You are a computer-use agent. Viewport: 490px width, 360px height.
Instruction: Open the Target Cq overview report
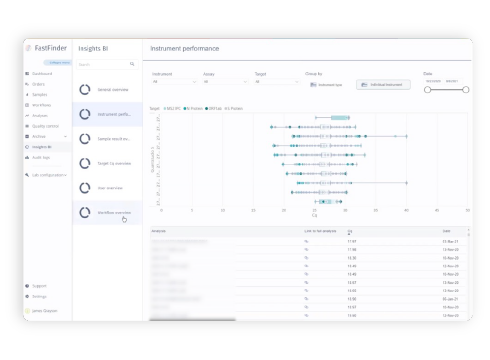[x=107, y=163]
